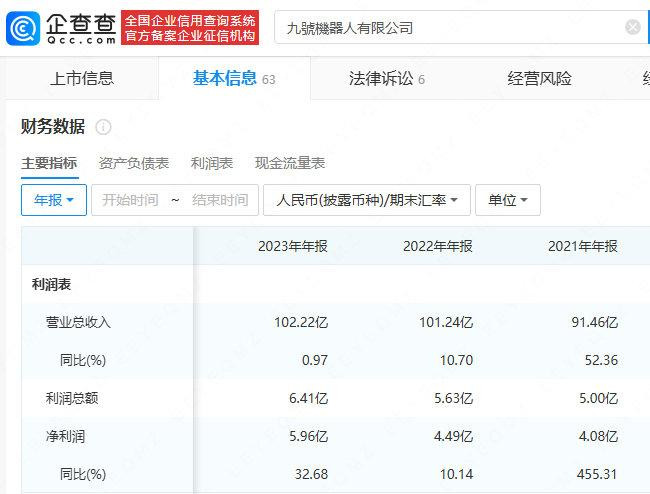Screen dimensions: 650x494
Task: Click the 10.70 growth value
Action: 456,360
